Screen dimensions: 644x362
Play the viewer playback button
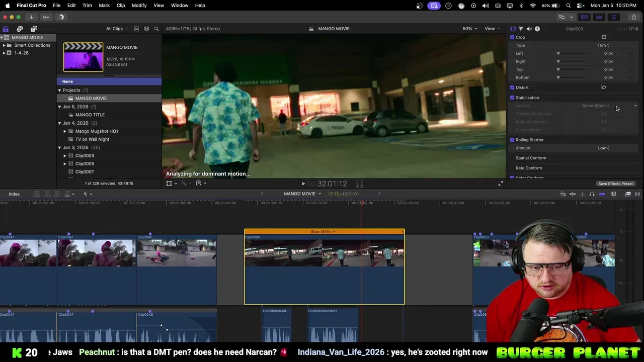pos(303,184)
